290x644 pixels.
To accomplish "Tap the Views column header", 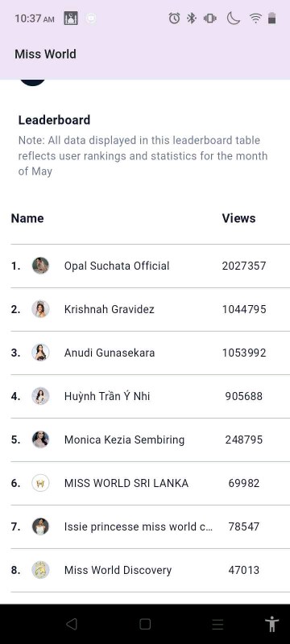I will (238, 218).
